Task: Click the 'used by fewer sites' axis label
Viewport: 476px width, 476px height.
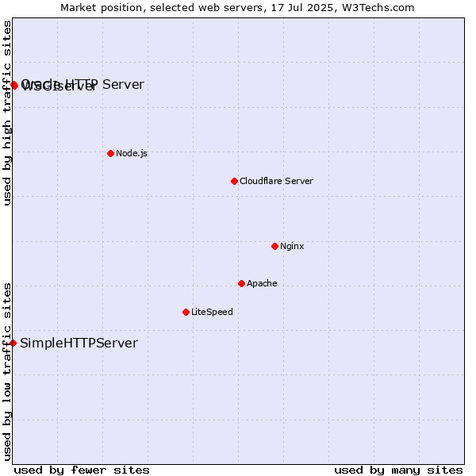Action: (x=82, y=470)
